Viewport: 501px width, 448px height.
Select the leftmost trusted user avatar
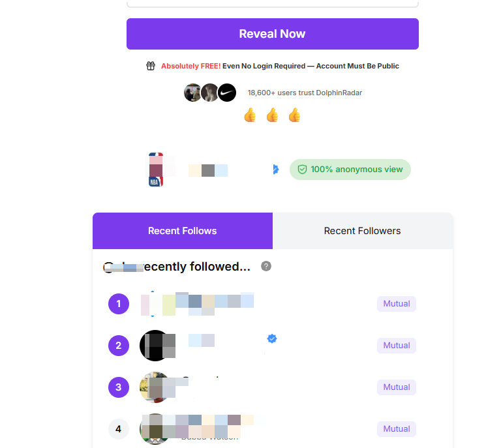click(192, 93)
